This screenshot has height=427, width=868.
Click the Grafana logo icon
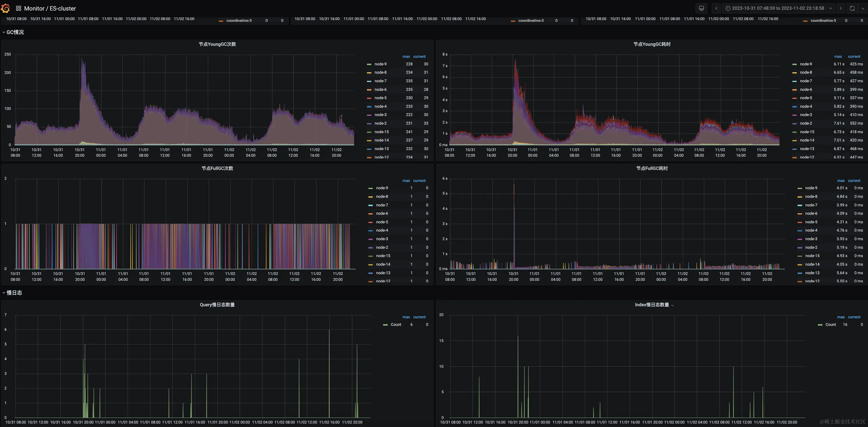coord(6,8)
